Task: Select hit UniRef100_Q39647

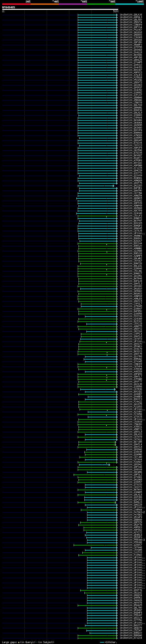Action: [x=131, y=309]
